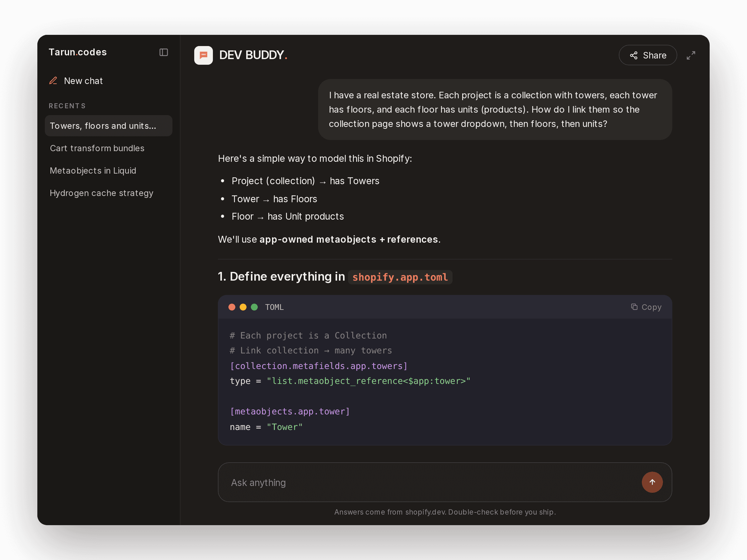Click the 'RECENTS' section label

(67, 106)
